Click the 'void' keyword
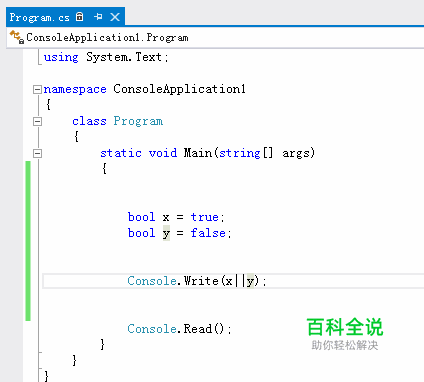Viewport: 424px width, 382px height. pos(163,153)
